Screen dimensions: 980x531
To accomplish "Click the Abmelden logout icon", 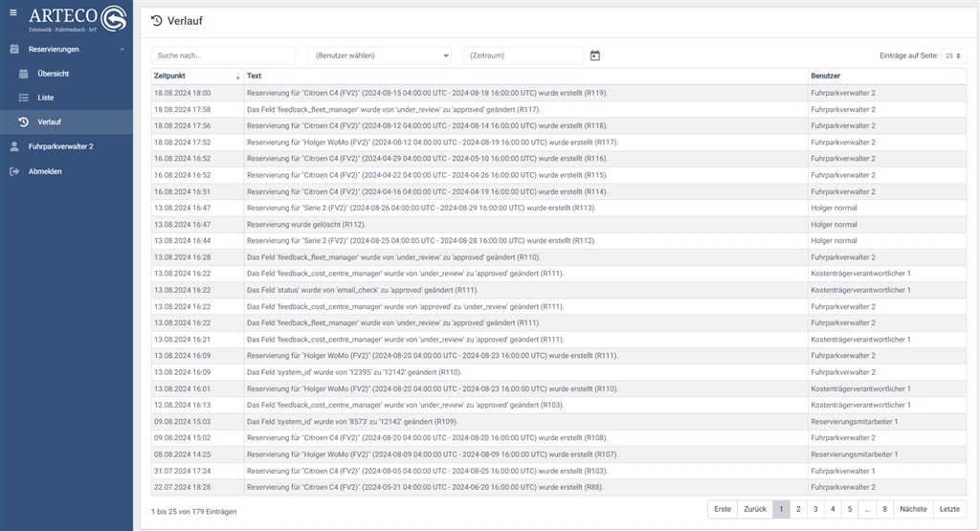I will (14, 171).
